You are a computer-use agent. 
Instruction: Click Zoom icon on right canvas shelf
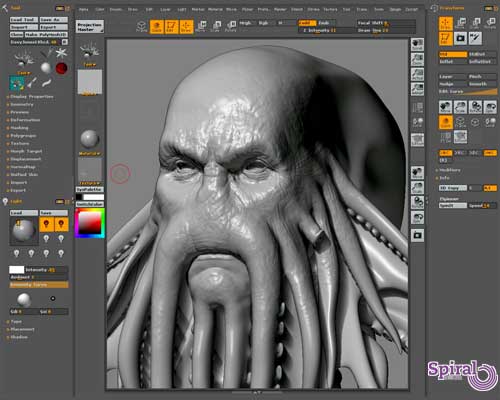pos(417,59)
